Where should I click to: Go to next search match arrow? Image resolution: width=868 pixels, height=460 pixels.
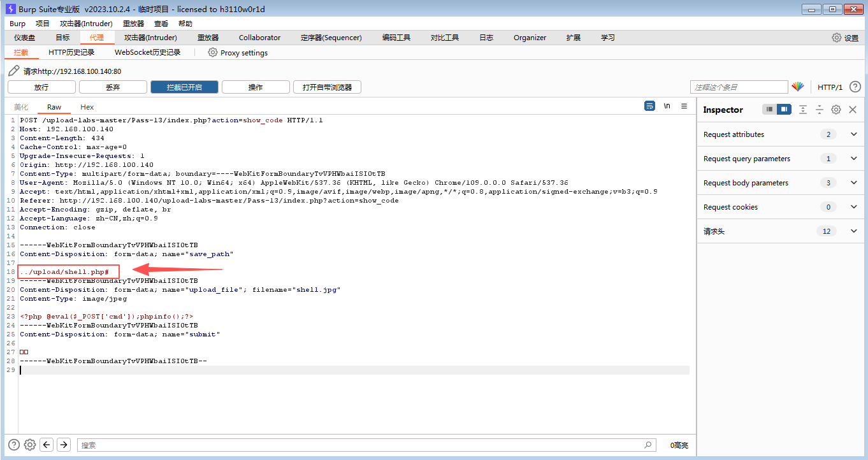pyautogui.click(x=63, y=445)
